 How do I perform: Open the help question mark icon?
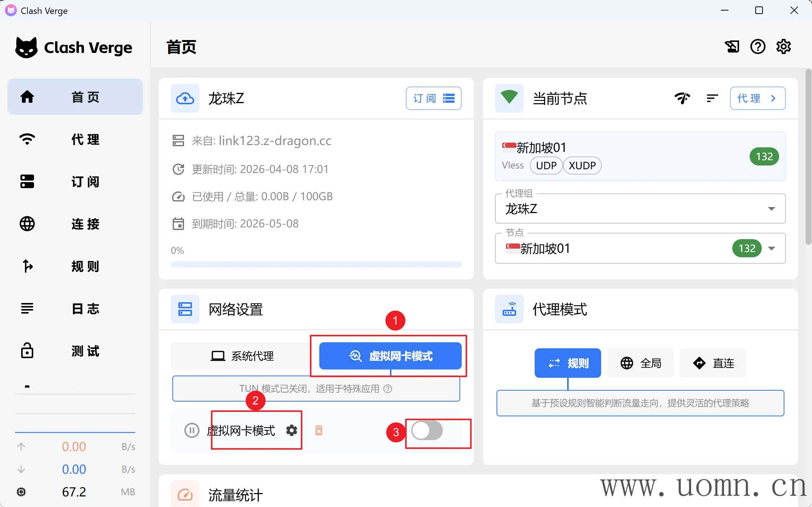coord(758,47)
